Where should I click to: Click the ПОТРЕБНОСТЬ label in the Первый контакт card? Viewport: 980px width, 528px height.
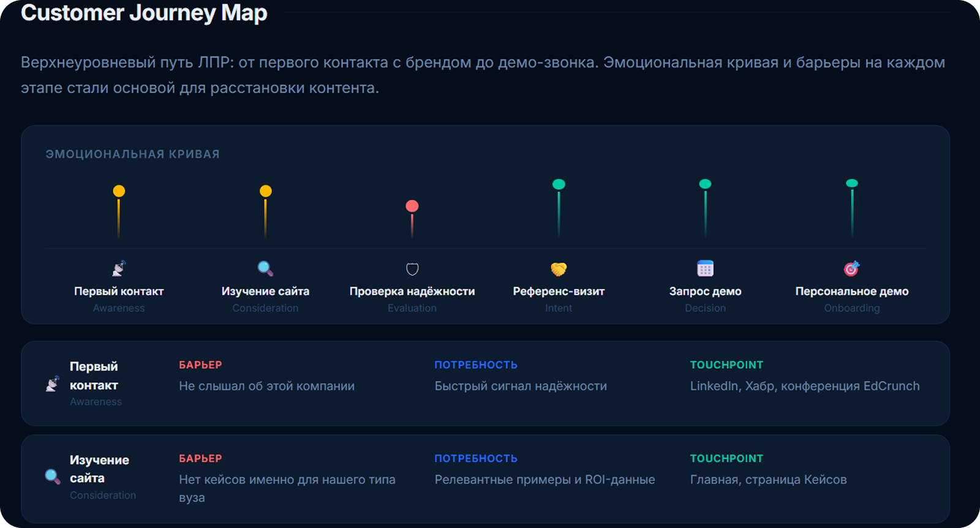(x=476, y=365)
